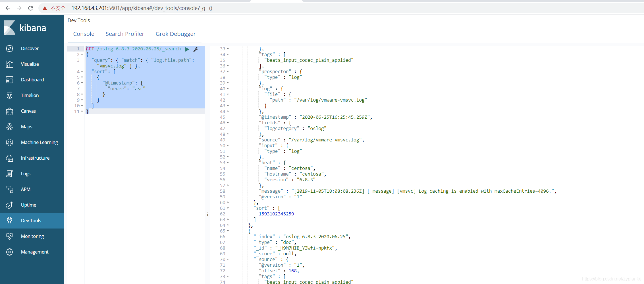This screenshot has width=644, height=284.
Task: Open Timelion icon
Action: pyautogui.click(x=9, y=95)
